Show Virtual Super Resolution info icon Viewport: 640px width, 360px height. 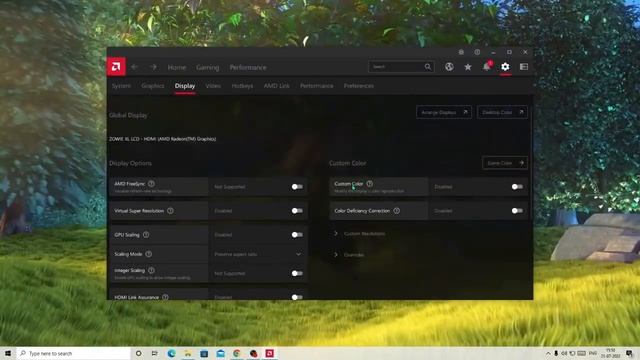pyautogui.click(x=170, y=211)
